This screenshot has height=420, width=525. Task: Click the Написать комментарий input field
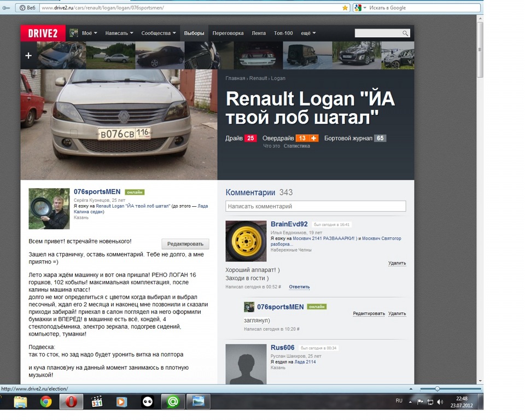click(316, 206)
